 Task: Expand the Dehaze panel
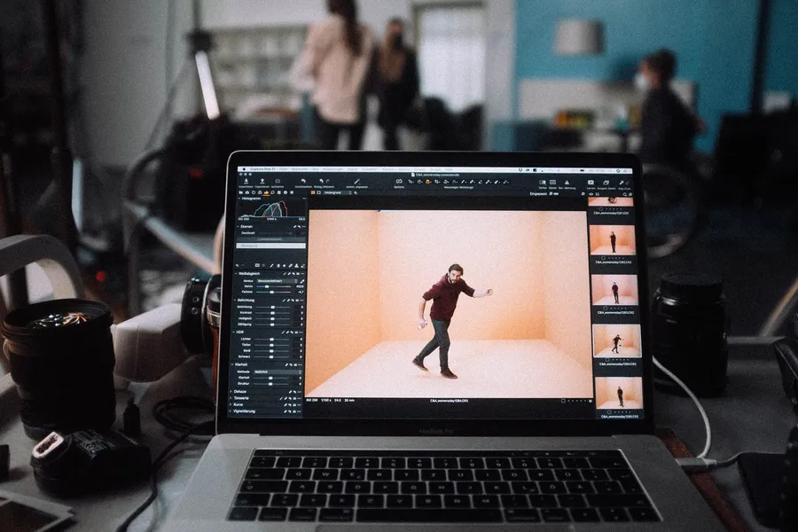232,392
